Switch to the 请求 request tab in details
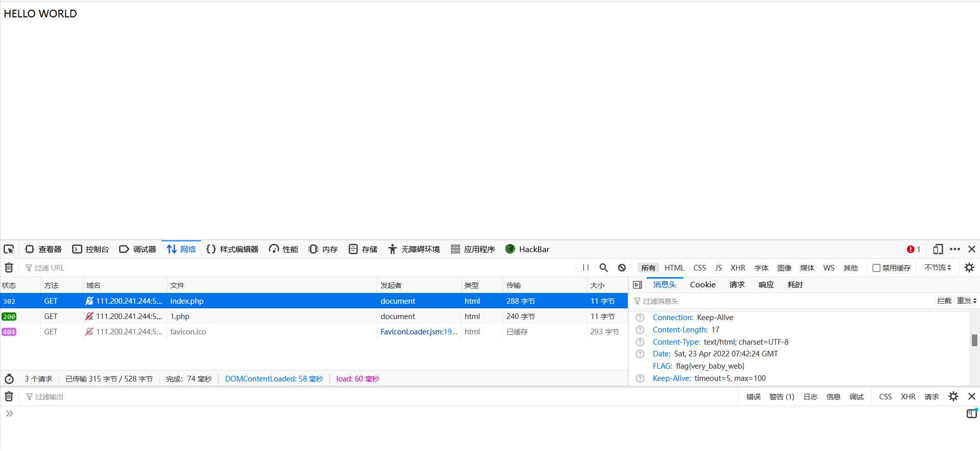Image resolution: width=980 pixels, height=451 pixels. click(x=737, y=285)
